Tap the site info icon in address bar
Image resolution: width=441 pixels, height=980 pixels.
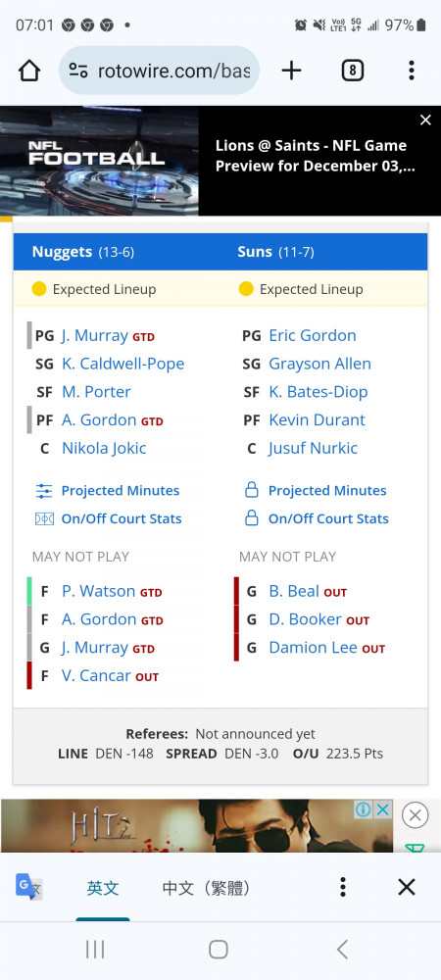[78, 71]
